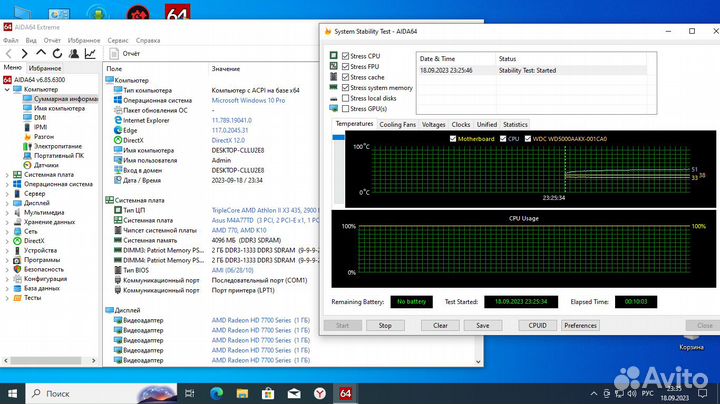Switch to Избранное sidebar tab
This screenshot has width=720, height=404.
pos(45,68)
